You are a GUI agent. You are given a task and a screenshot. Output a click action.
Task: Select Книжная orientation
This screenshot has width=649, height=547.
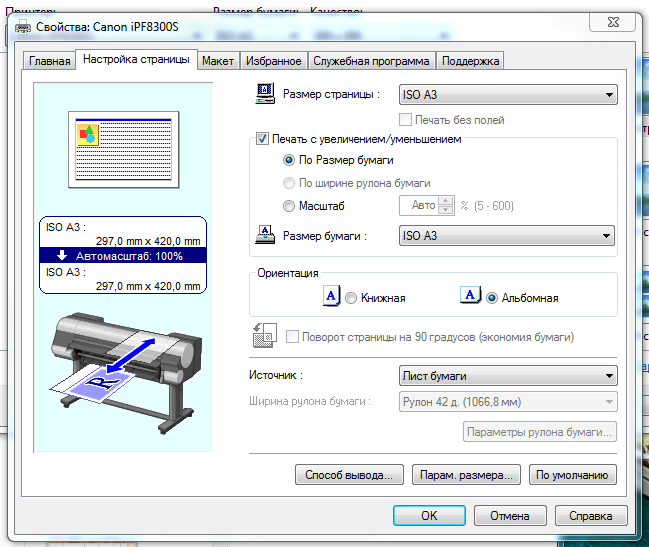pos(351,298)
